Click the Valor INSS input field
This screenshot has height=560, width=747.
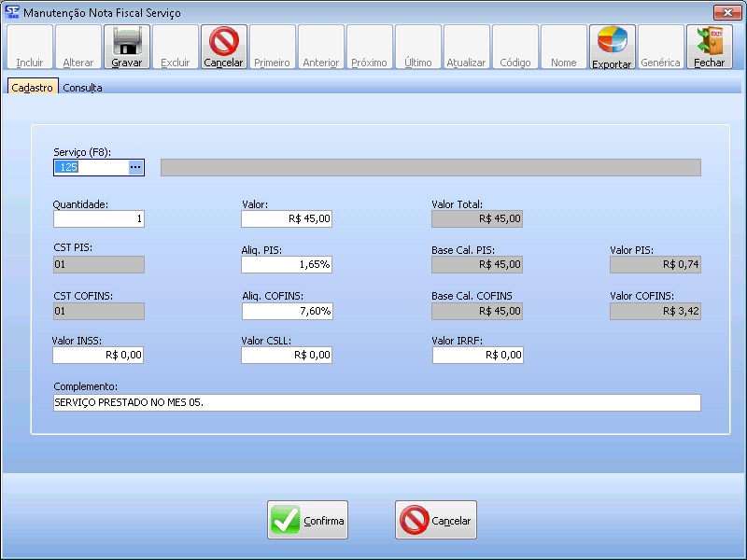98,355
